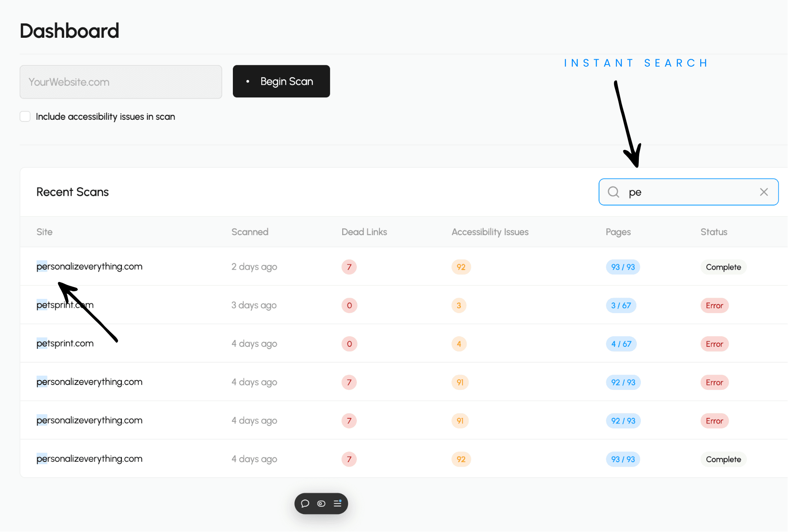Click the search magnifier icon

tap(613, 192)
